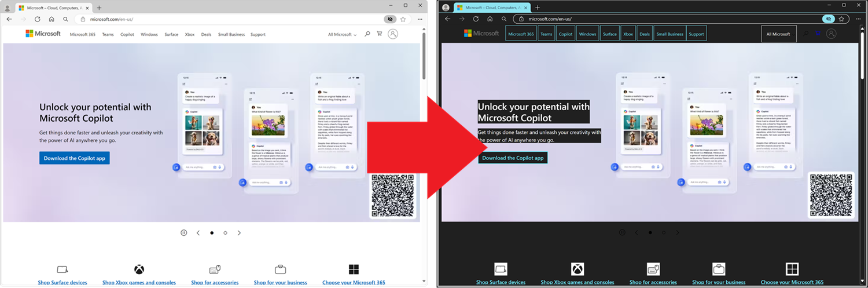Refresh the page in the dark-theme window
The width and height of the screenshot is (868, 288).
tap(476, 19)
